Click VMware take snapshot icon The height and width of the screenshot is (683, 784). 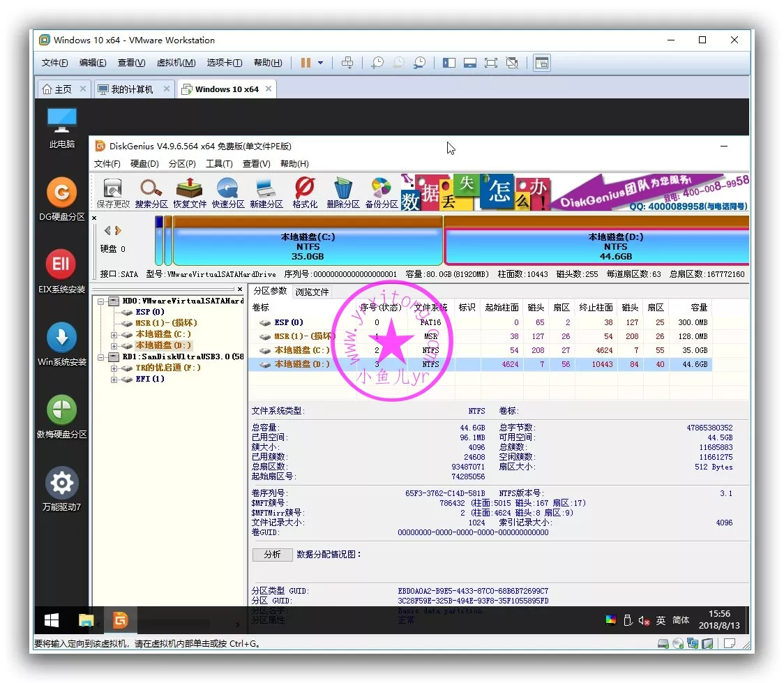pyautogui.click(x=377, y=63)
